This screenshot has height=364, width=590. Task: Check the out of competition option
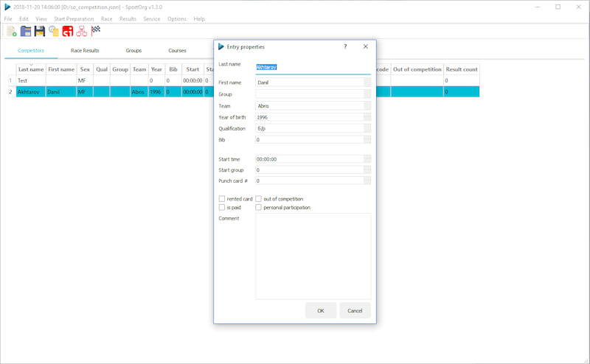coord(259,199)
